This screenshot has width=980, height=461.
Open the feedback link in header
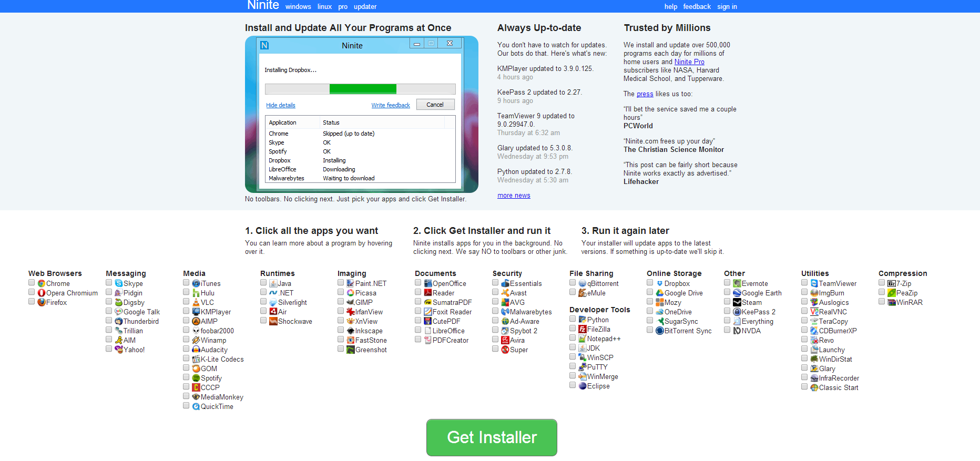[x=697, y=7]
